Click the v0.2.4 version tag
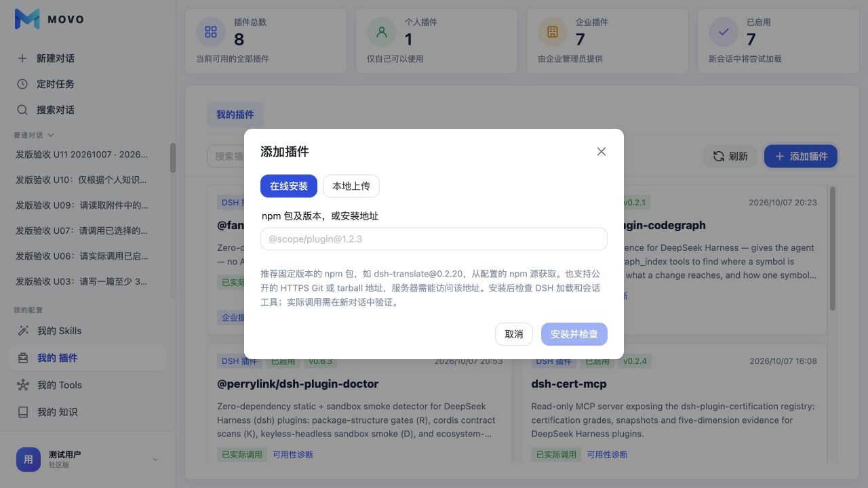The height and width of the screenshot is (488, 868). pos(635,361)
